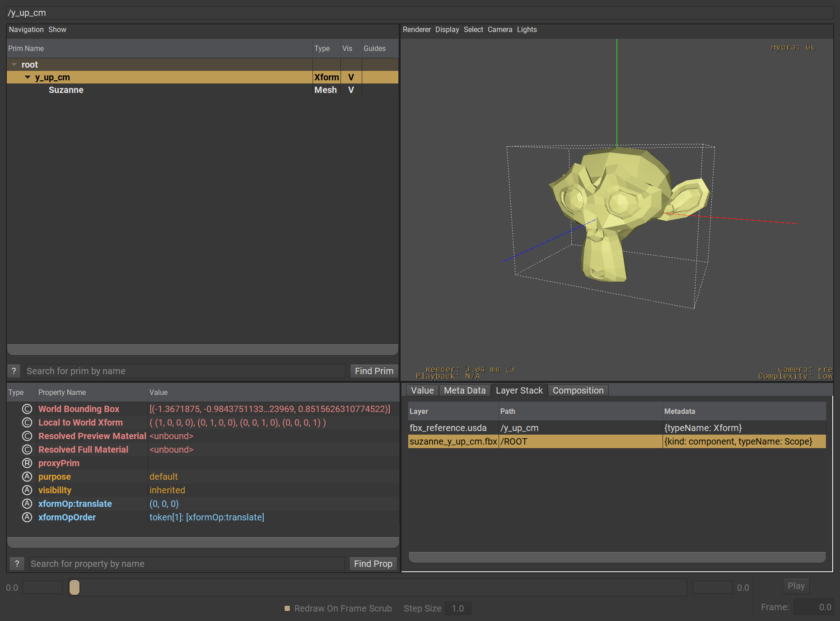The image size is (840, 621).
Task: Select the suzanne_y_up_cm.fbx layer row
Action: [x=617, y=441]
